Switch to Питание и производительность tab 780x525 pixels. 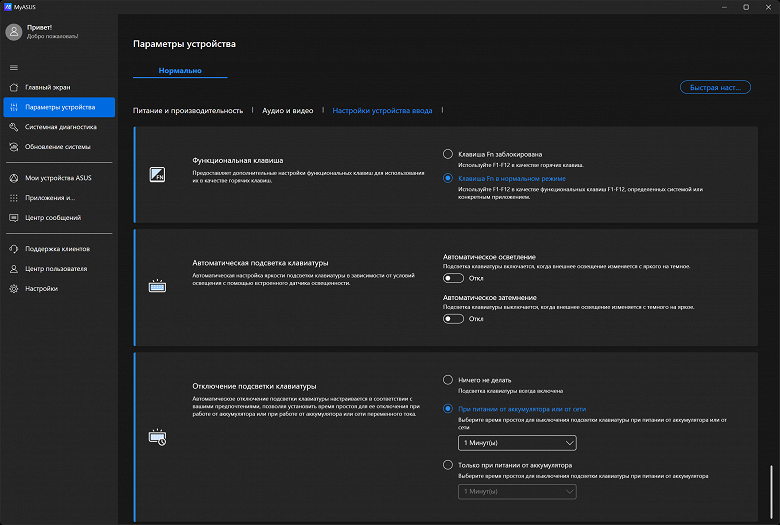tap(188, 111)
